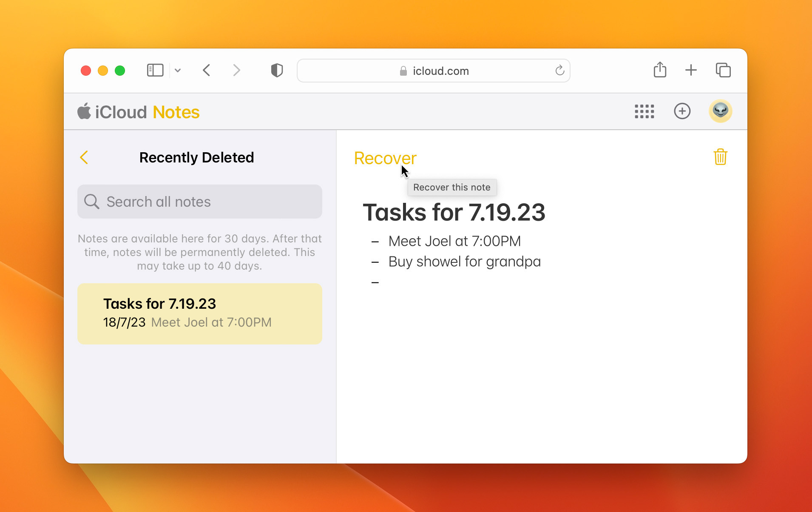Click the Apple logo in the iCloud header
Screen dimensions: 812x512
point(84,111)
